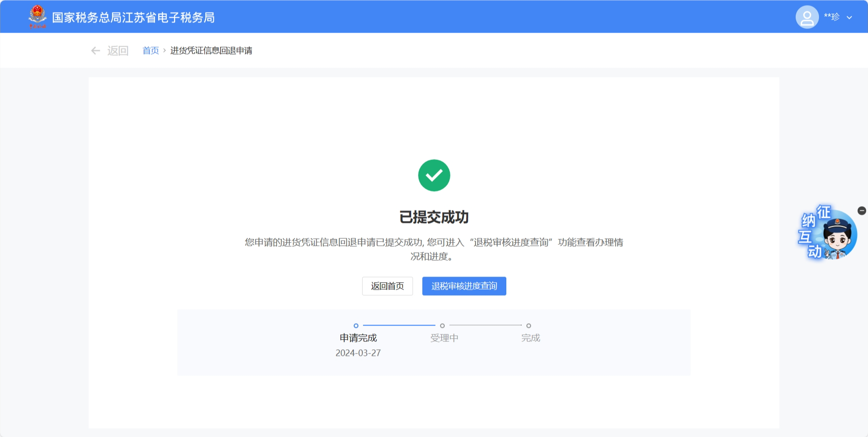
Task: Click the national tax emblem logo
Action: pos(37,16)
